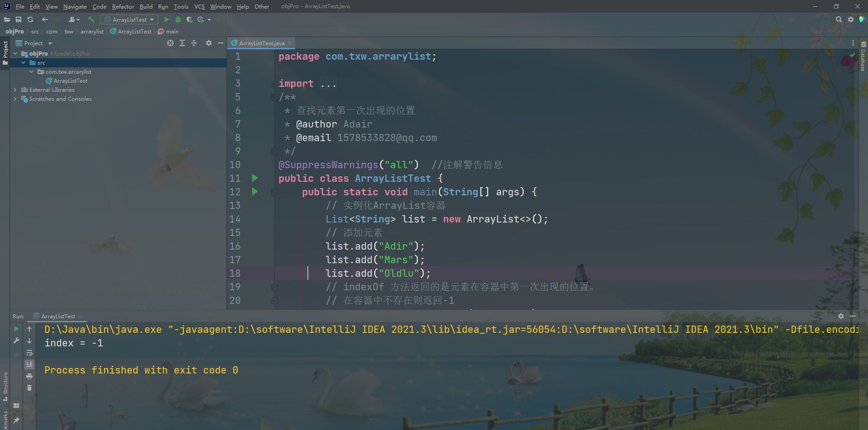Open the File menu

pos(20,6)
